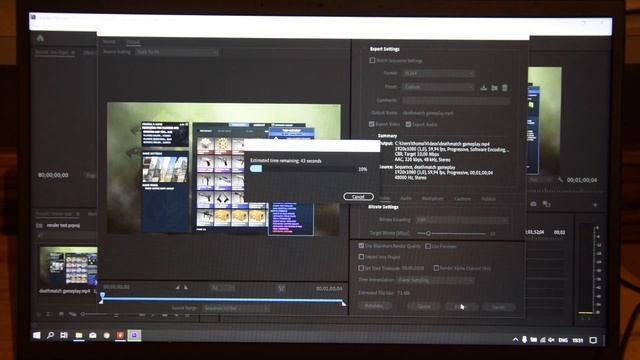The width and height of the screenshot is (640, 360).
Task: Toggle the Export Video checkbox
Action: coord(371,124)
